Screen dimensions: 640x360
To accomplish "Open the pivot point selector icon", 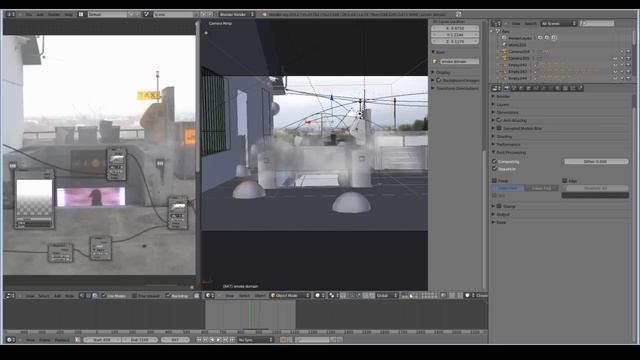I will [333, 296].
